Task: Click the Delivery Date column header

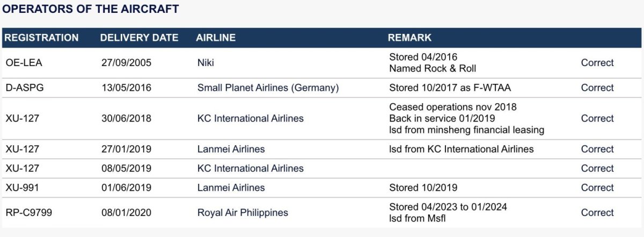Action: [x=139, y=38]
